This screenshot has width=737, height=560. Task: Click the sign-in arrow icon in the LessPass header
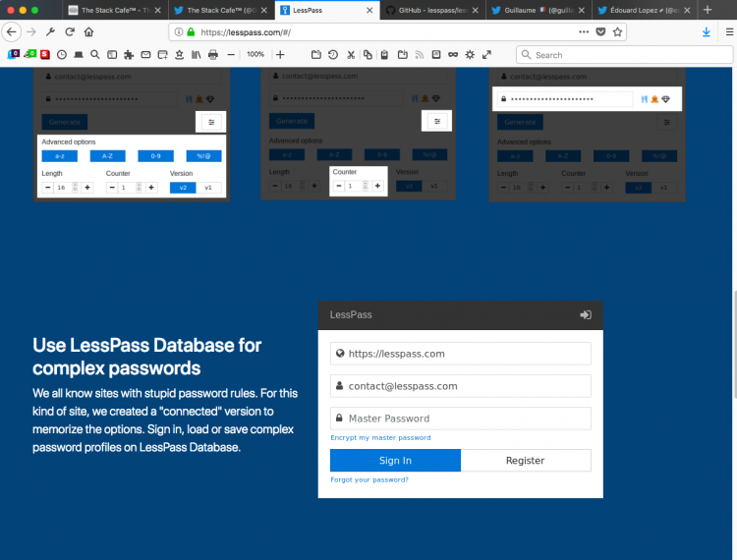pos(586,314)
